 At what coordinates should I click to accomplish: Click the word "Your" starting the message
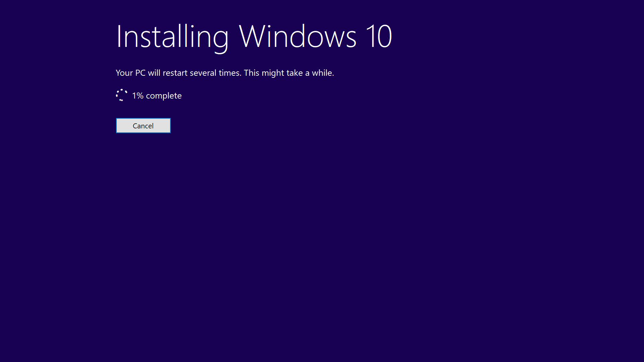click(x=124, y=73)
